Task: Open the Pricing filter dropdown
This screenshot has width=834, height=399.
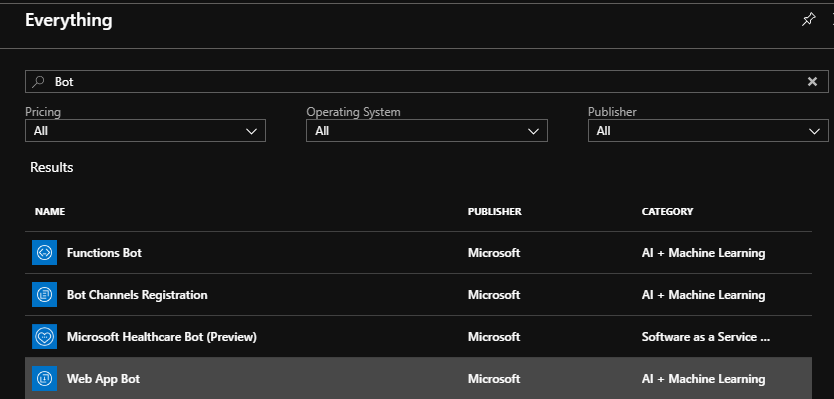Action: pos(145,130)
